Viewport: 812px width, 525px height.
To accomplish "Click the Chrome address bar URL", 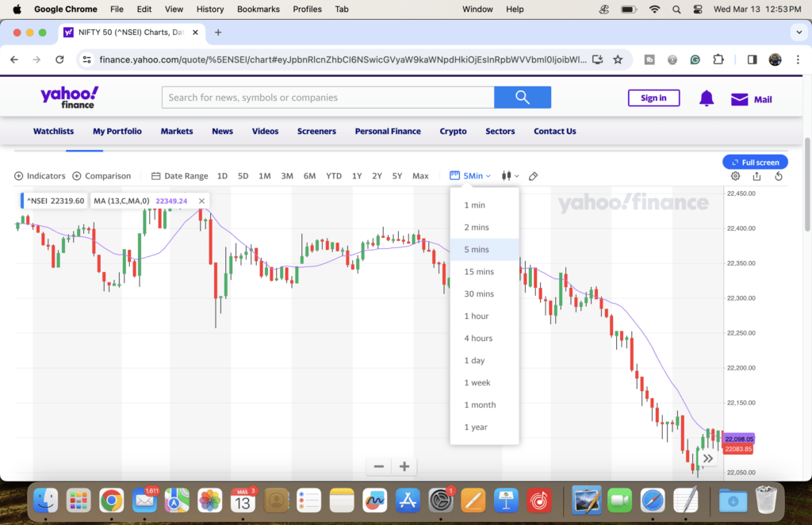I will tap(343, 59).
